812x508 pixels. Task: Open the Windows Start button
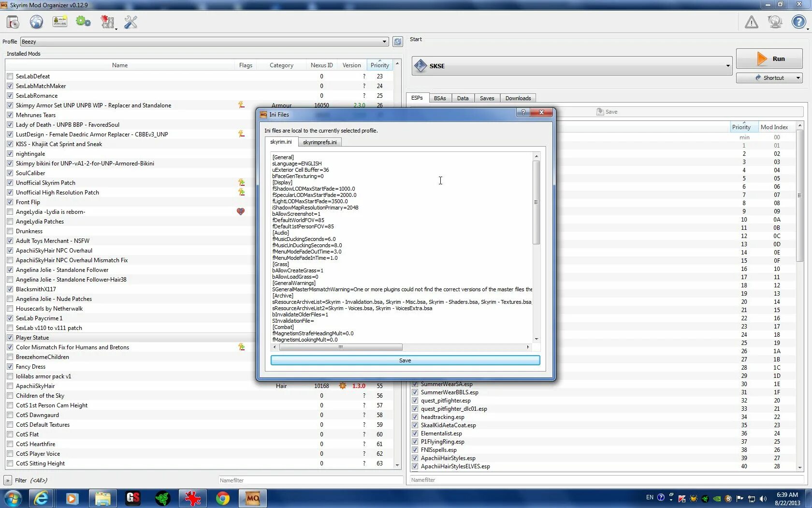tap(13, 498)
